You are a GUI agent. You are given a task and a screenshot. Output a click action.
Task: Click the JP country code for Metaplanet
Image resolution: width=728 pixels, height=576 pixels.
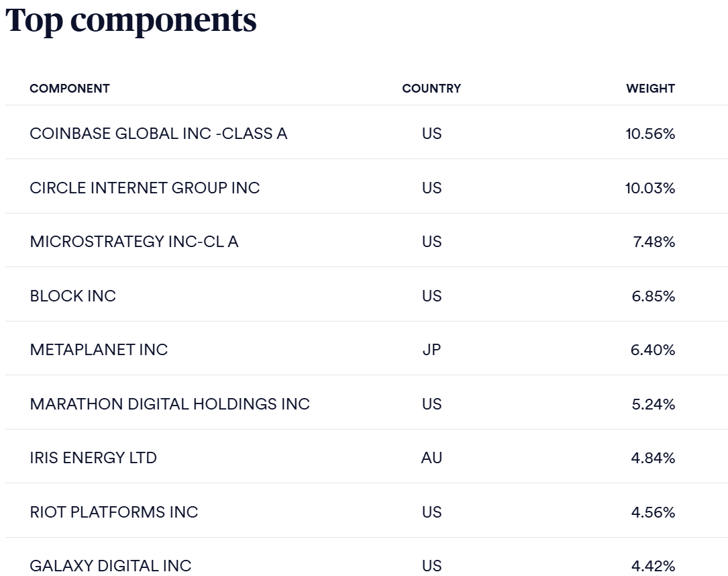[431, 350]
